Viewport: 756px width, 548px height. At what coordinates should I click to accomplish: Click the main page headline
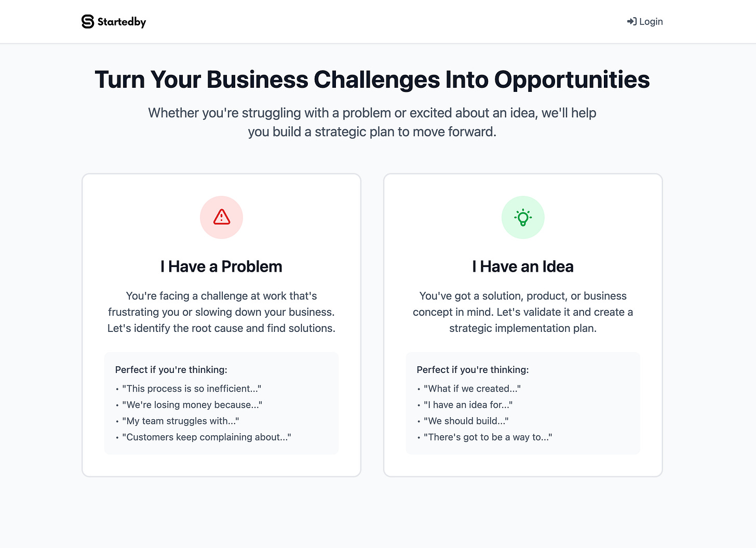[372, 79]
